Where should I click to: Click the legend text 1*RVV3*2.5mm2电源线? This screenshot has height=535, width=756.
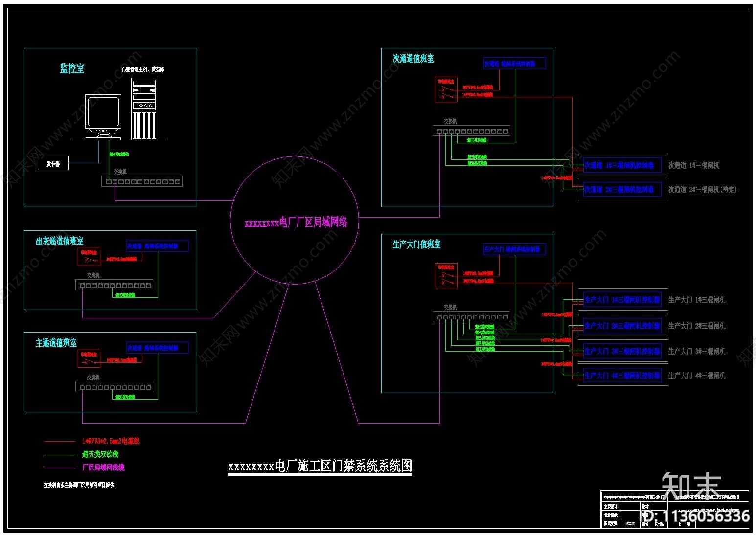coord(111,441)
